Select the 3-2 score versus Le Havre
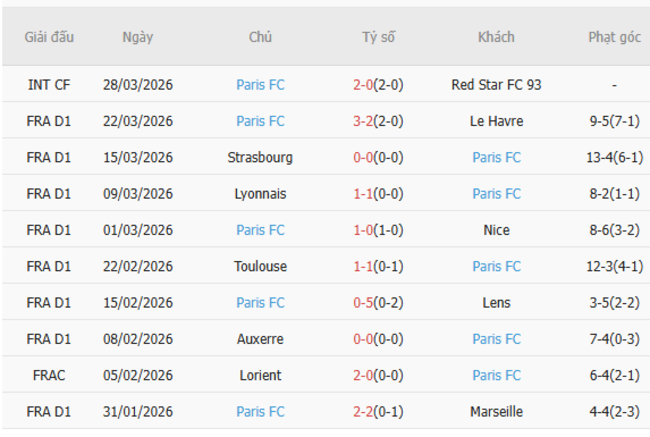650x437 pixels. click(362, 121)
